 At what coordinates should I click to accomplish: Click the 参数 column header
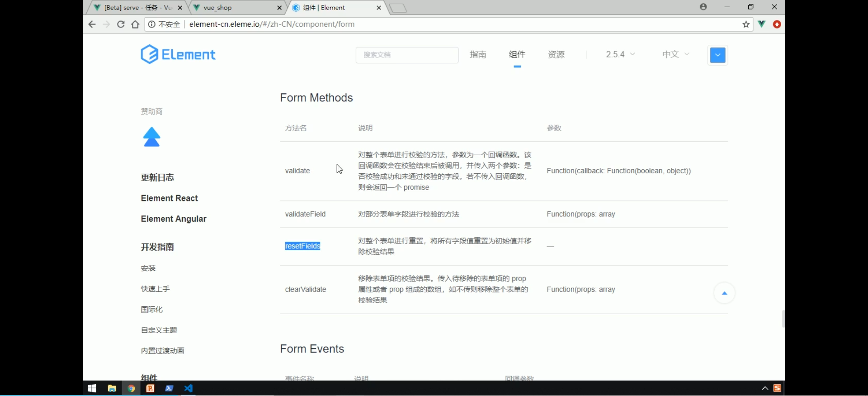tap(554, 128)
